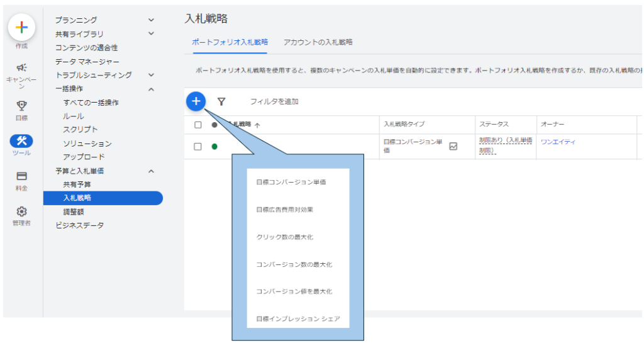The height and width of the screenshot is (345, 644).
Task: Click the chart icon in strategy row
Action: coord(453,146)
